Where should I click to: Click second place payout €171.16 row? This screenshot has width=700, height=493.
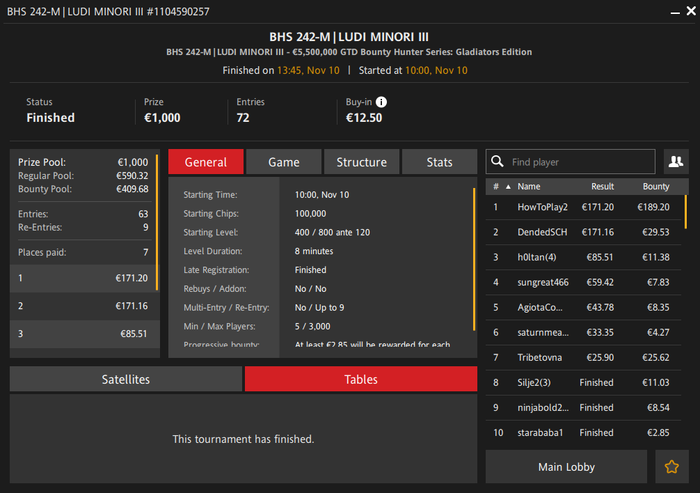pos(83,306)
